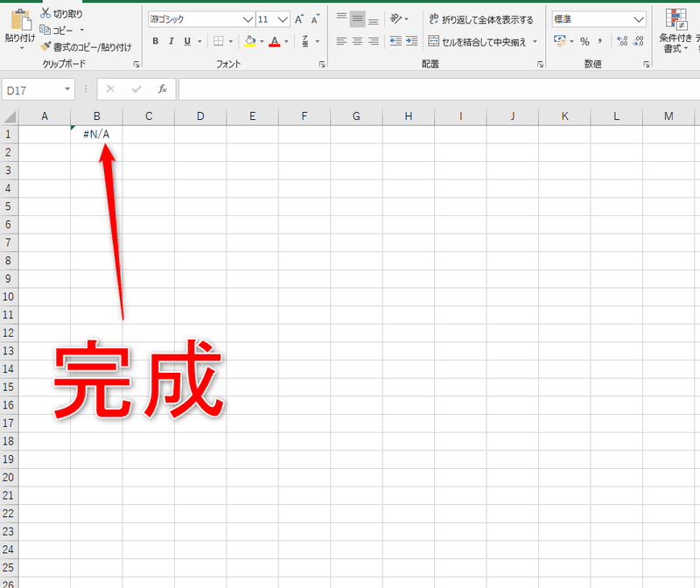The height and width of the screenshot is (588, 700).
Task: Click the phonetic guide (ふりがな) icon
Action: (x=305, y=41)
